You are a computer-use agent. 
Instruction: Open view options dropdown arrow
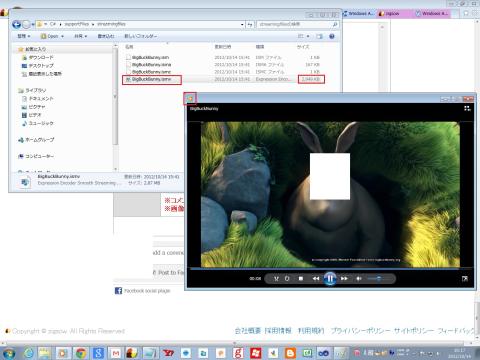tap(308, 36)
